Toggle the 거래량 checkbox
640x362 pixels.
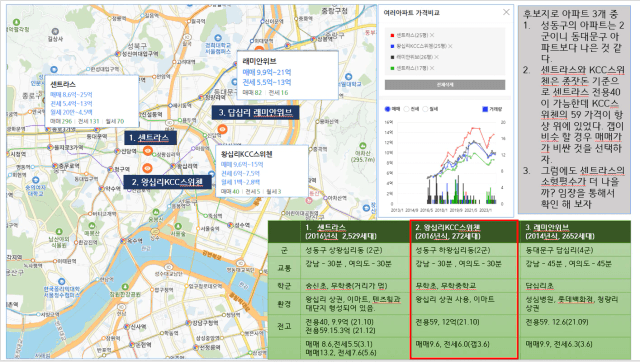485,109
